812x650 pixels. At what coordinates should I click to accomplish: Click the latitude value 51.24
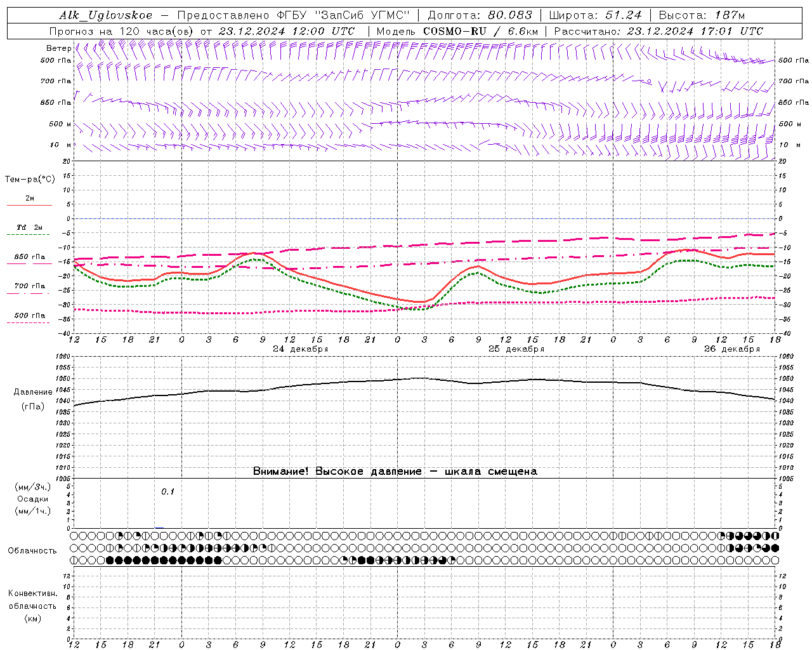click(x=623, y=15)
